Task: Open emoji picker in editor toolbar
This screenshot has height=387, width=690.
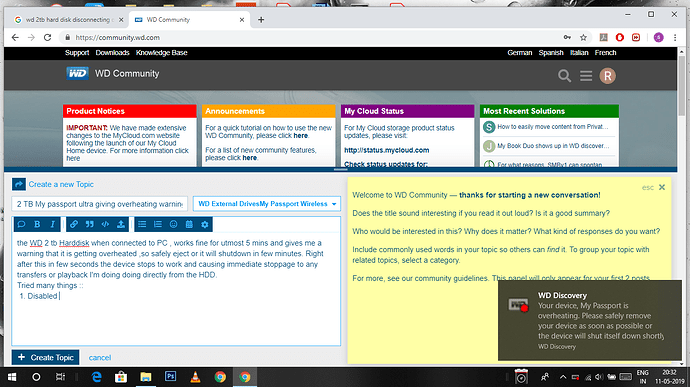Action: tap(173, 225)
